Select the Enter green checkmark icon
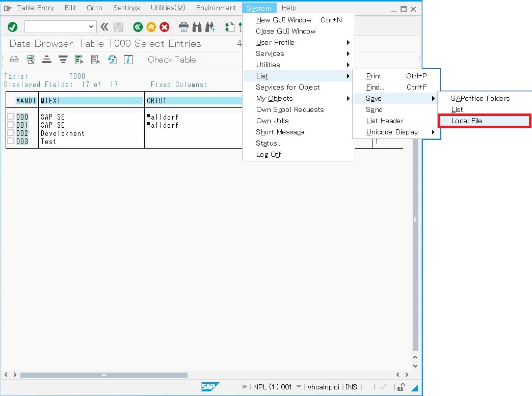 coord(13,27)
